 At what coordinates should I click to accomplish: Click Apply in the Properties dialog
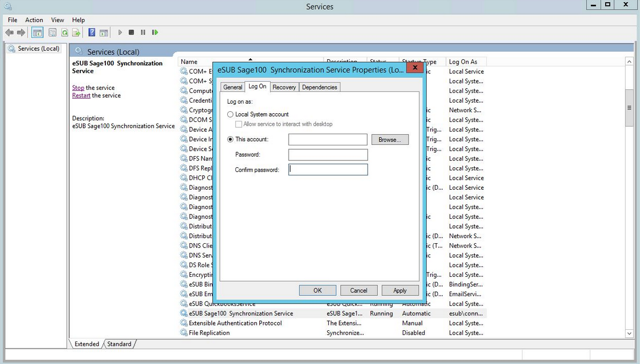tap(400, 290)
